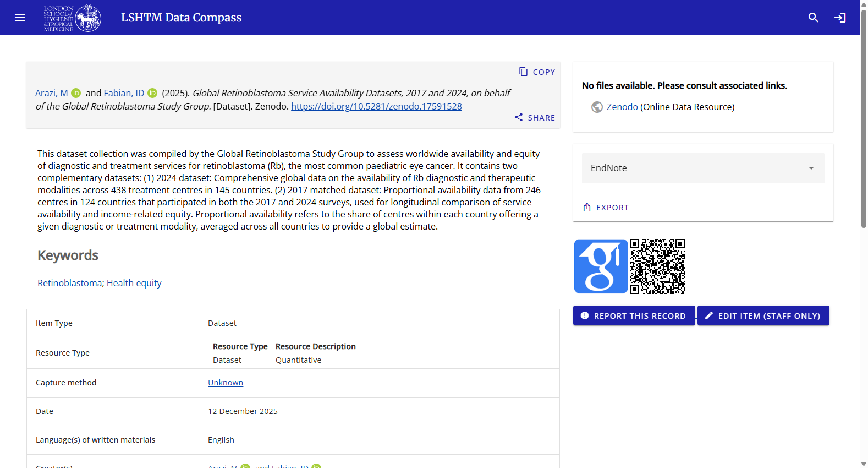Click the page vertical scrollbar thumb
The image size is (868, 468).
tap(864, 118)
